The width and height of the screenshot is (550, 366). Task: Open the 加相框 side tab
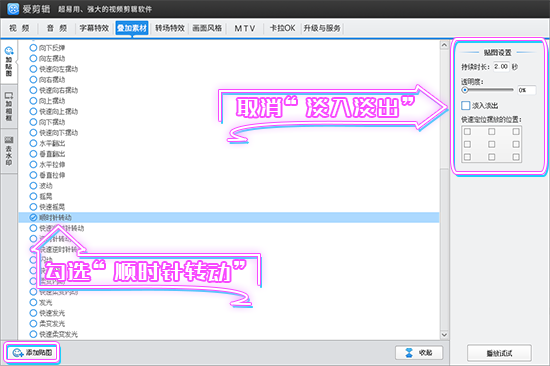[x=9, y=106]
